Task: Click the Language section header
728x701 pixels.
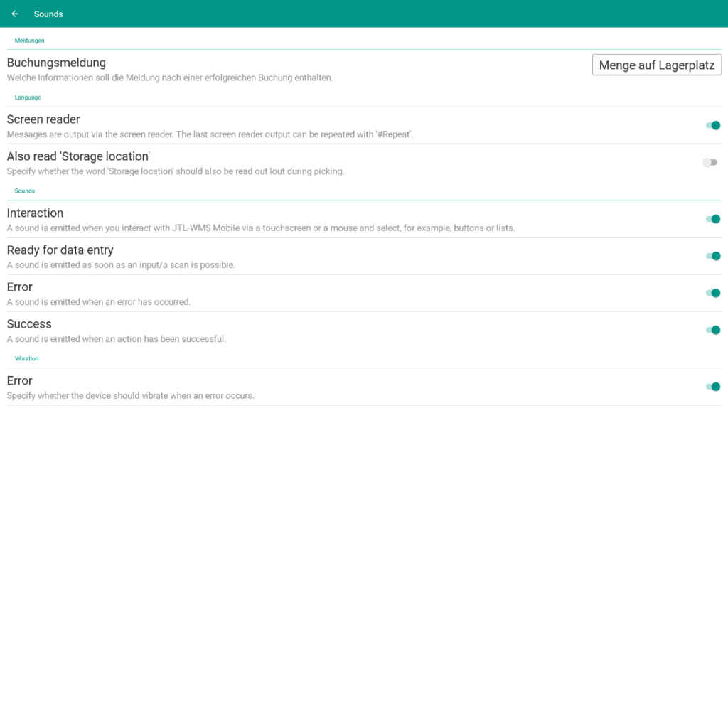Action: [28, 97]
